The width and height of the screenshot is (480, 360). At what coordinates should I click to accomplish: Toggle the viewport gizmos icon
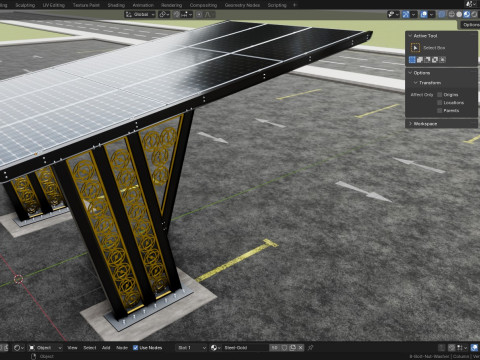tap(406, 14)
